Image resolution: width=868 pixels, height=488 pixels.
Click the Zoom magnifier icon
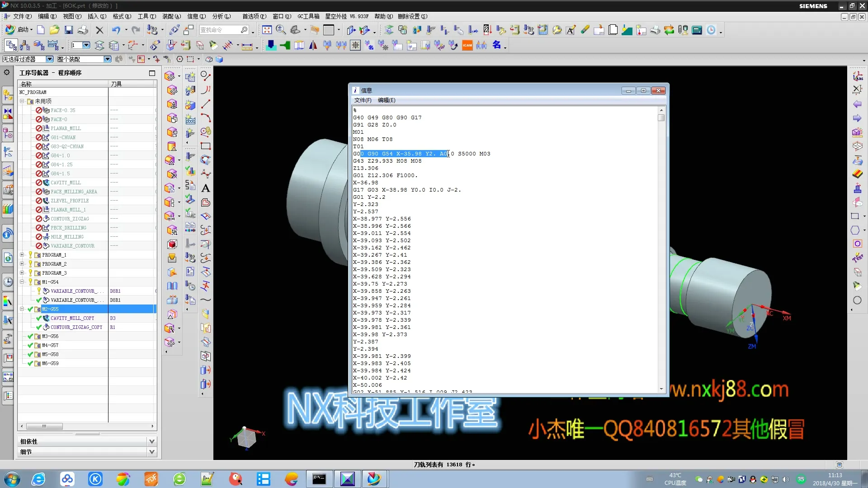(281, 30)
